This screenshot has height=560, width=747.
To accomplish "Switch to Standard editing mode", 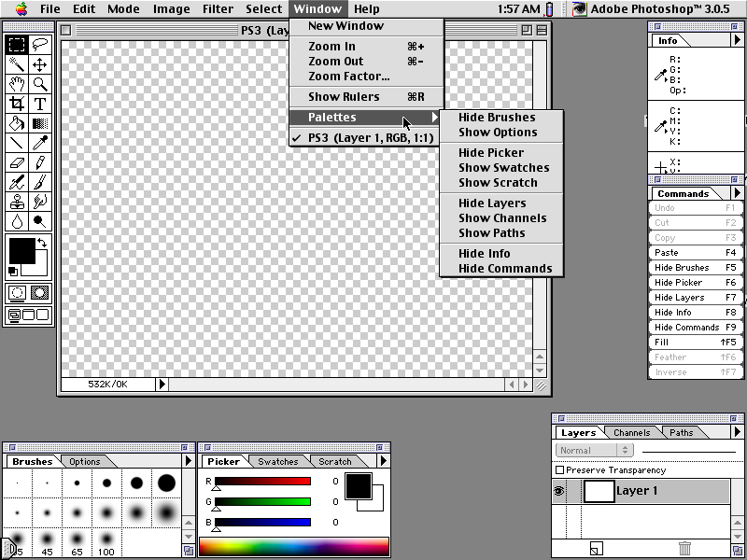I will pyautogui.click(x=17, y=293).
